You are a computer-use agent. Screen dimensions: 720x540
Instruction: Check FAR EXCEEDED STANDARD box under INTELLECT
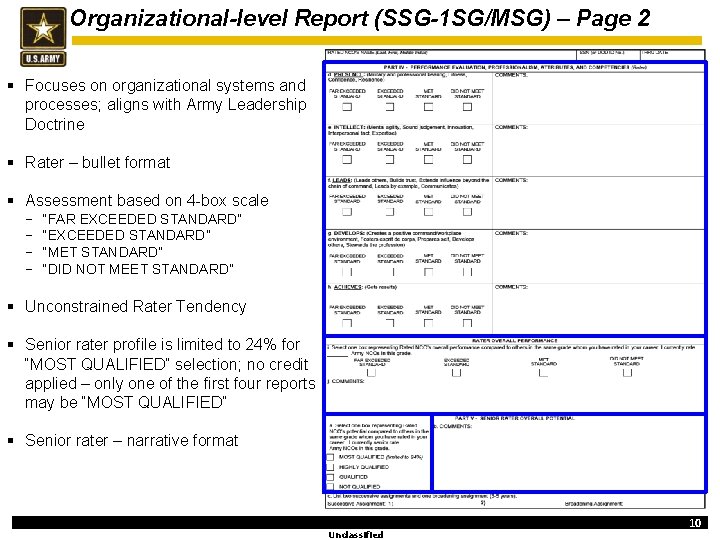click(347, 160)
